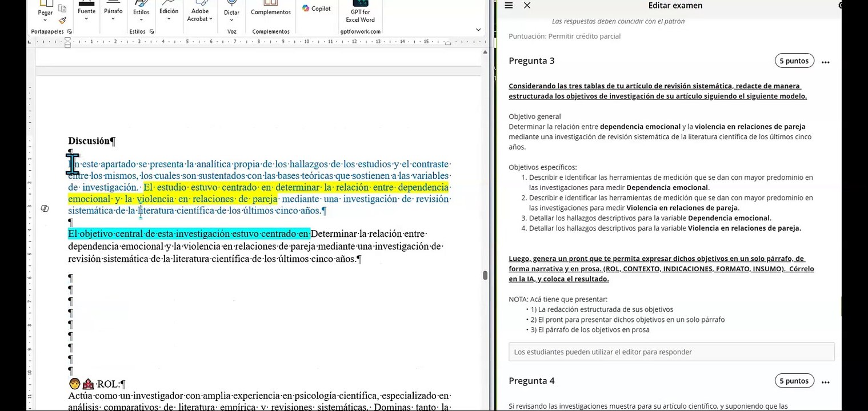Screen dimensions: 868x411
Task: Click 'Luego, genera un pront' instruction text
Action: pos(661,269)
